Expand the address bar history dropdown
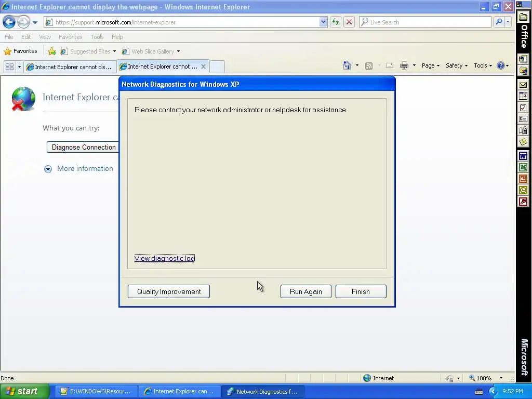 (x=323, y=22)
